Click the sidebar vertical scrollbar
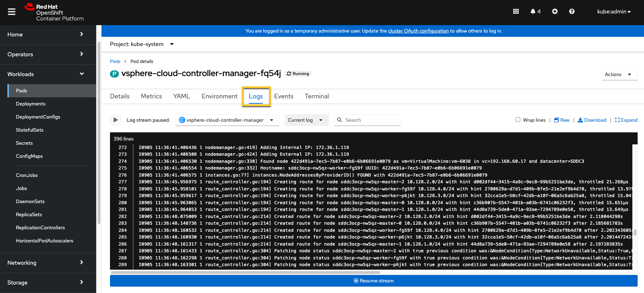The image size is (644, 293). tap(99, 133)
